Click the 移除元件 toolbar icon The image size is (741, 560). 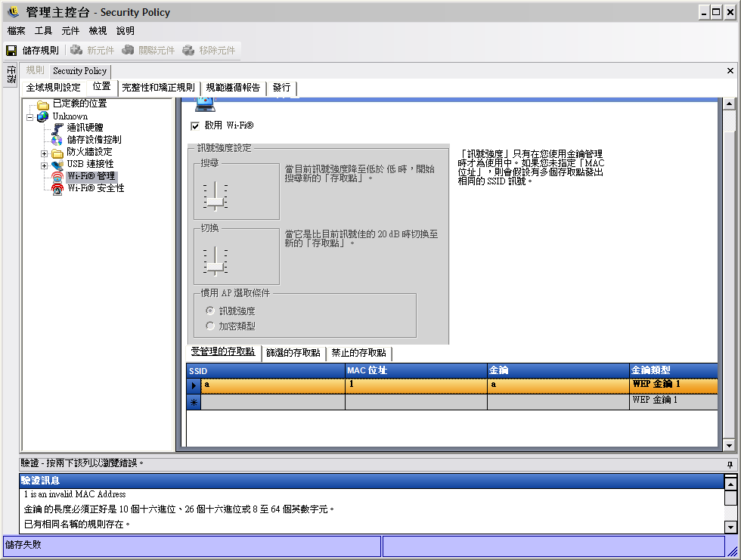[188, 50]
